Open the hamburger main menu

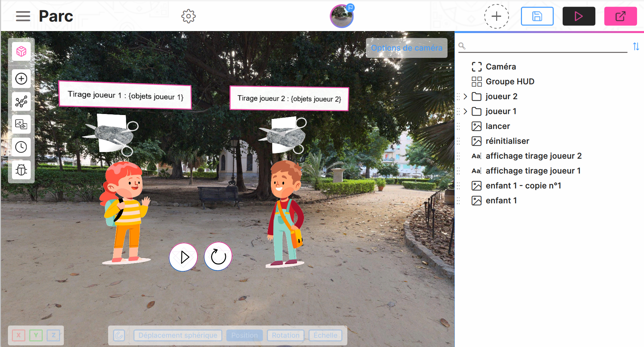click(x=23, y=16)
